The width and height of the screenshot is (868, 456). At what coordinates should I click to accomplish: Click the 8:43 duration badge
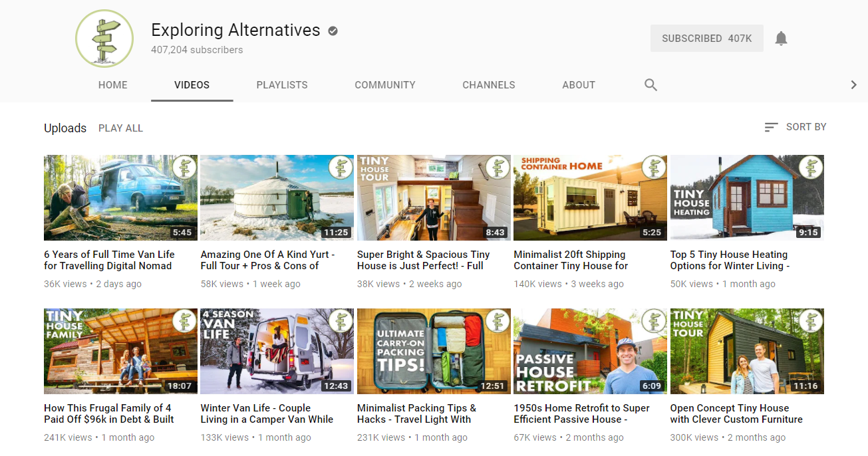495,233
